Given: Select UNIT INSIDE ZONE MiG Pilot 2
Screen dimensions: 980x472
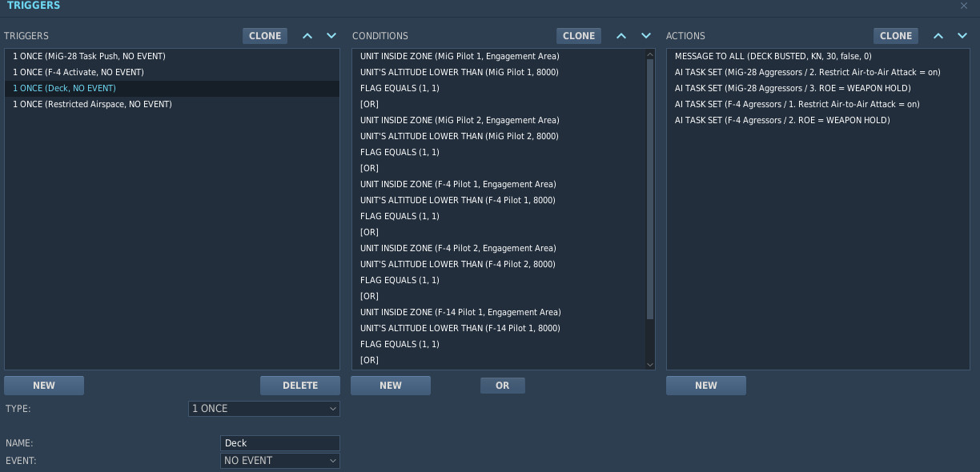Looking at the screenshot, I should pyautogui.click(x=499, y=121).
